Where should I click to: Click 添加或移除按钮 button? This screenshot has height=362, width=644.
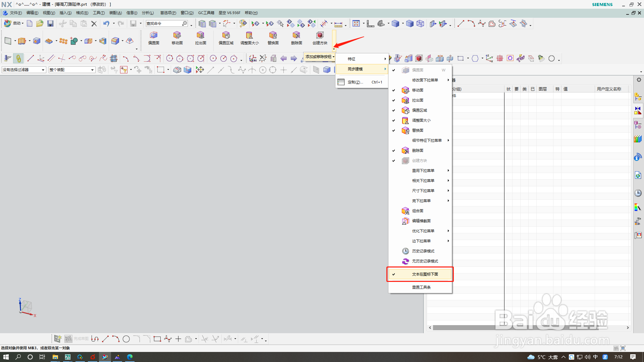(319, 57)
